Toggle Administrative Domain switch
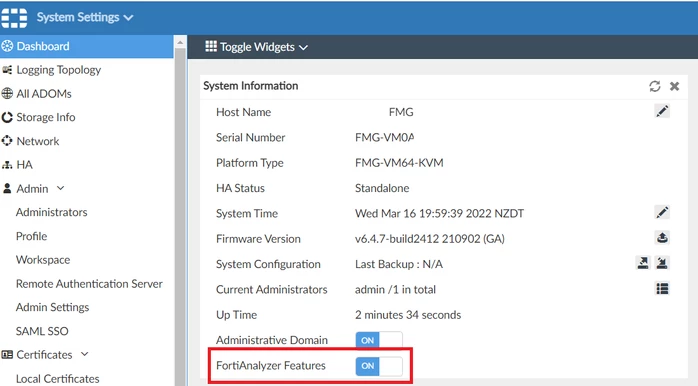The height and width of the screenshot is (386, 698). pos(379,340)
